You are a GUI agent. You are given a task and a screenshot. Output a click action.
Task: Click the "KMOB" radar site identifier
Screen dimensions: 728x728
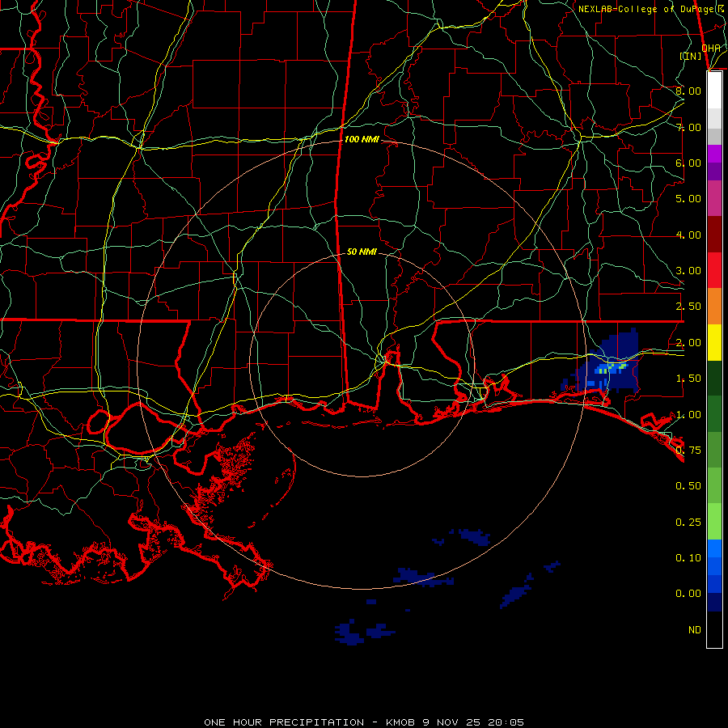[400, 722]
